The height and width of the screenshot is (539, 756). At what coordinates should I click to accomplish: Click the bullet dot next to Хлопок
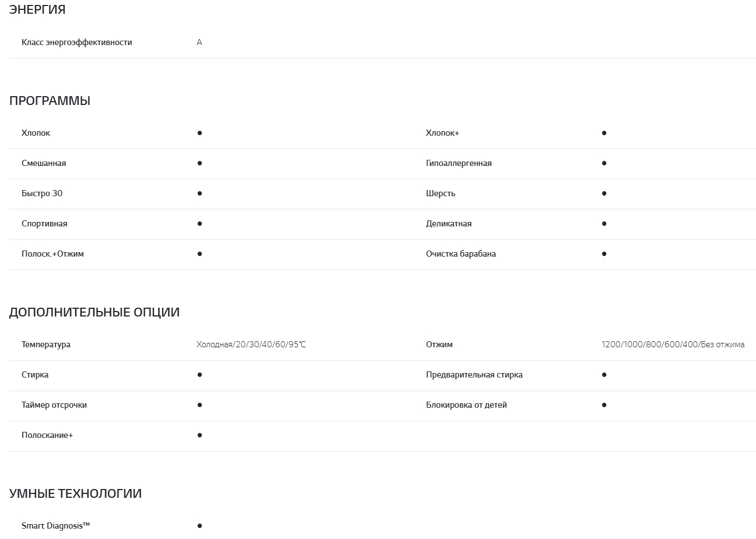point(200,133)
